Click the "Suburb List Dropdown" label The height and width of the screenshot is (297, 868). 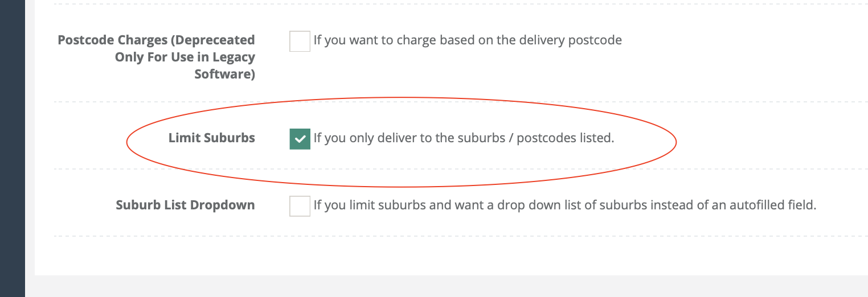(x=185, y=205)
